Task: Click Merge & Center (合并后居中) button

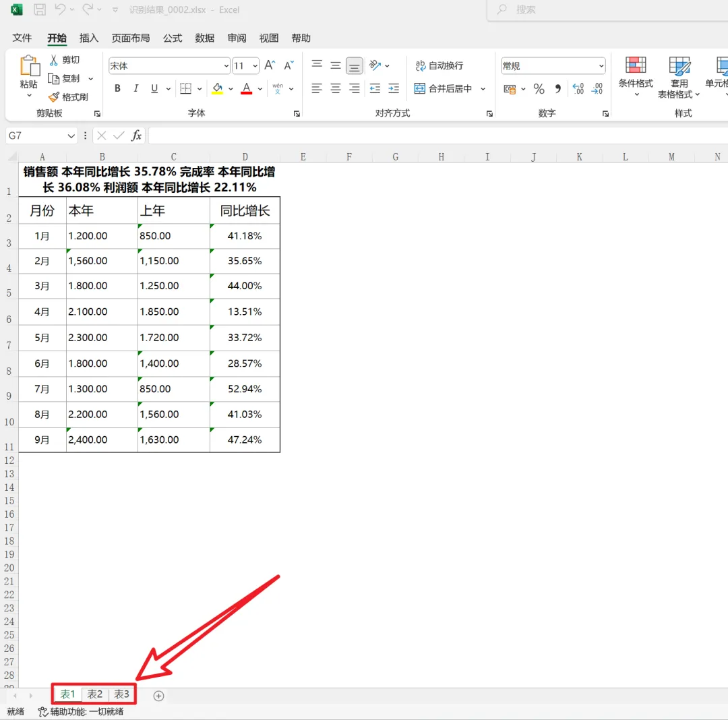Action: pos(443,88)
